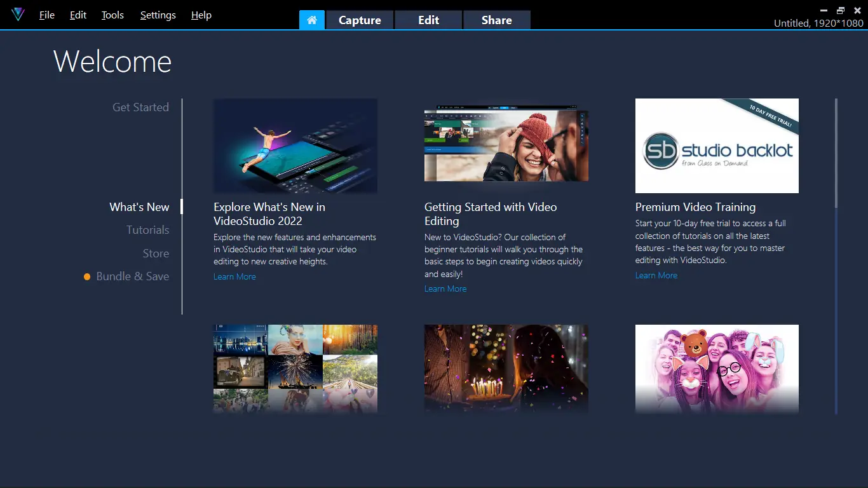Click Learn More under Premium Video Training
This screenshot has height=488, width=868.
(x=656, y=274)
